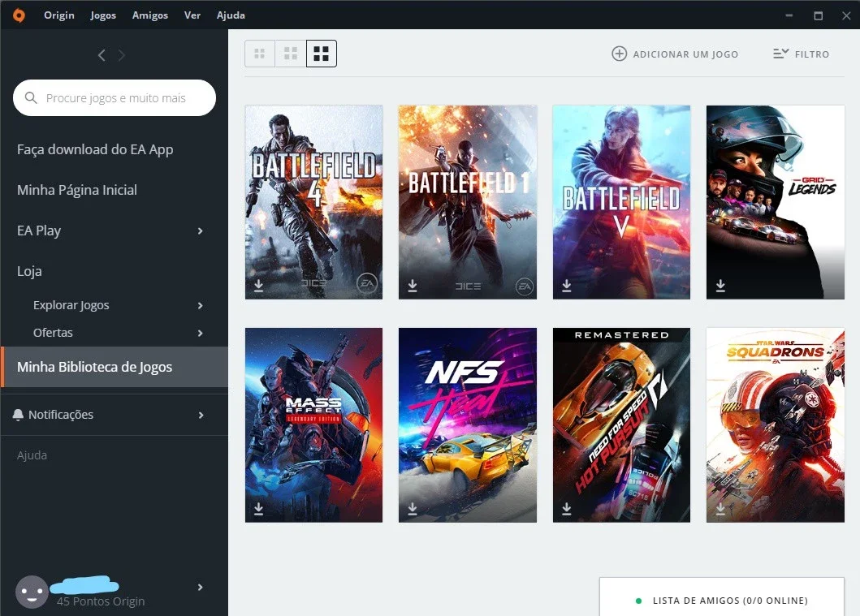Click the Ofertas label
This screenshot has height=616, width=860.
point(53,333)
